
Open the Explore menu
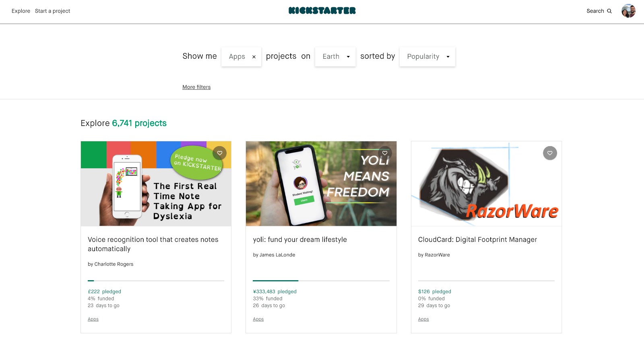click(21, 11)
